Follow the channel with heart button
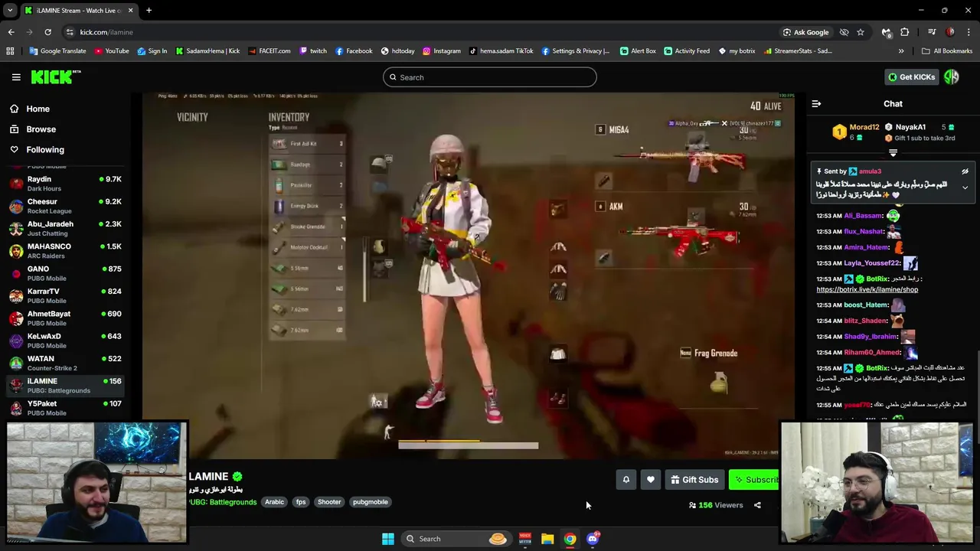The image size is (980, 551). [x=650, y=480]
